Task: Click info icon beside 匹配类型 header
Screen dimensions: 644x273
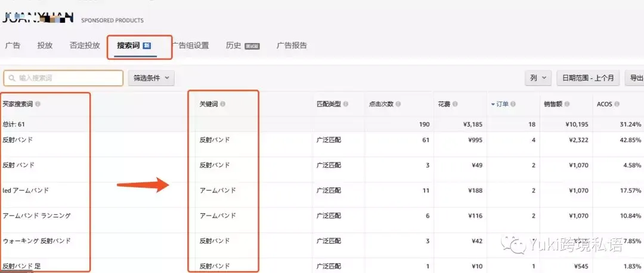Action: [346, 104]
